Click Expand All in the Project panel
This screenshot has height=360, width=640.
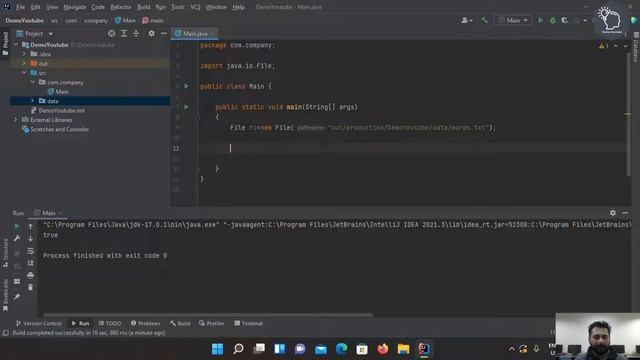(124, 33)
